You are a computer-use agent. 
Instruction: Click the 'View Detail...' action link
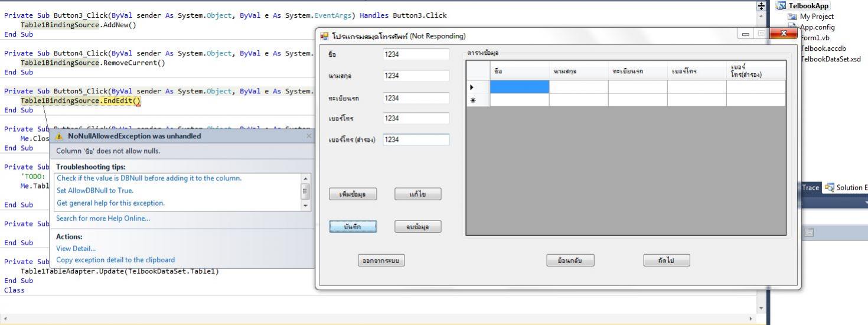(x=76, y=248)
